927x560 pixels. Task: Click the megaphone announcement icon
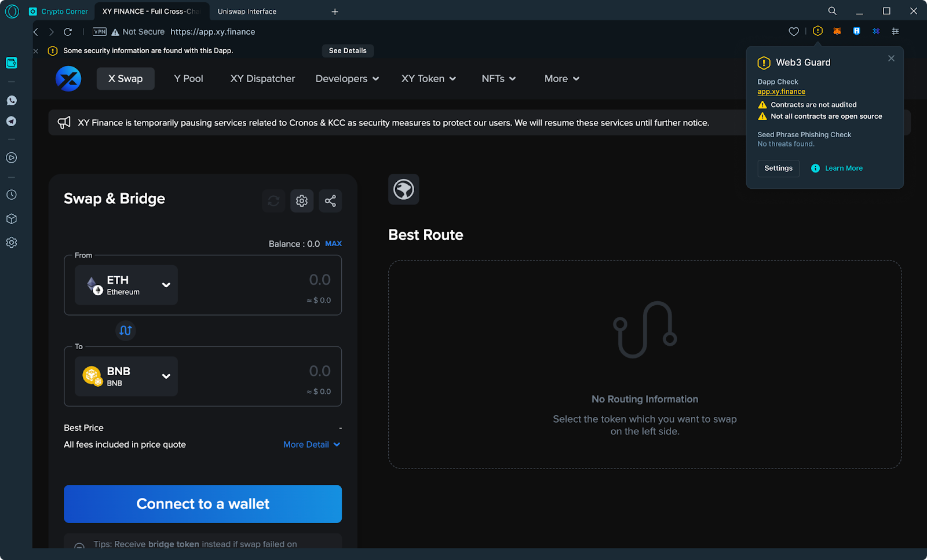tap(64, 122)
